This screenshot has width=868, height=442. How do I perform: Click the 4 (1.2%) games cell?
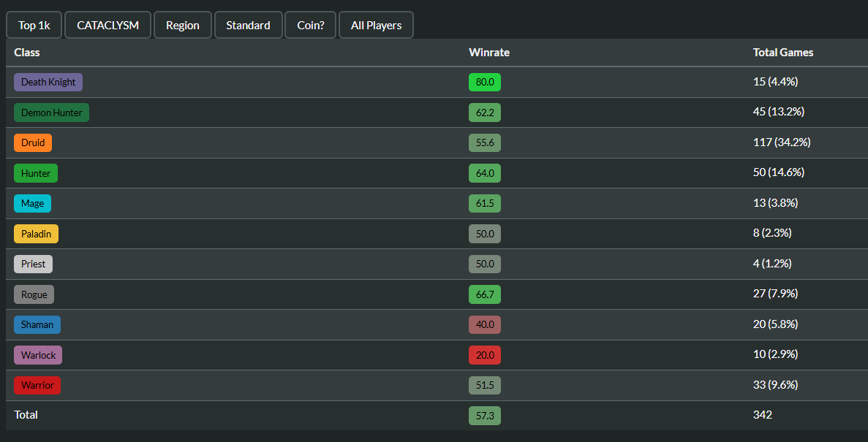tap(772, 263)
